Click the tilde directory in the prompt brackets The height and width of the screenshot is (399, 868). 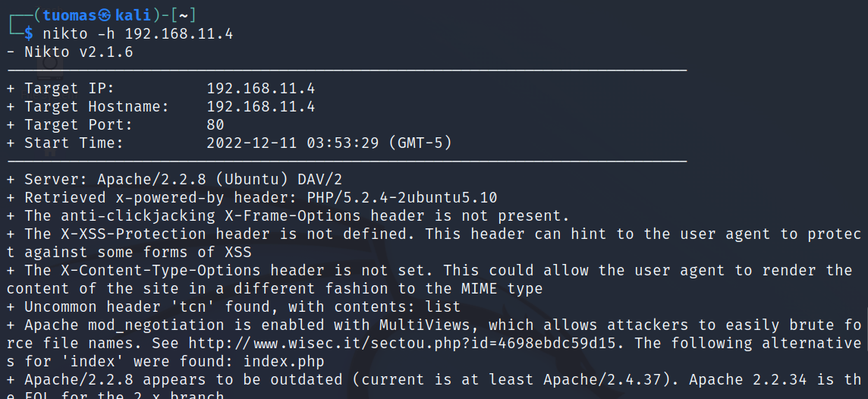tap(183, 15)
